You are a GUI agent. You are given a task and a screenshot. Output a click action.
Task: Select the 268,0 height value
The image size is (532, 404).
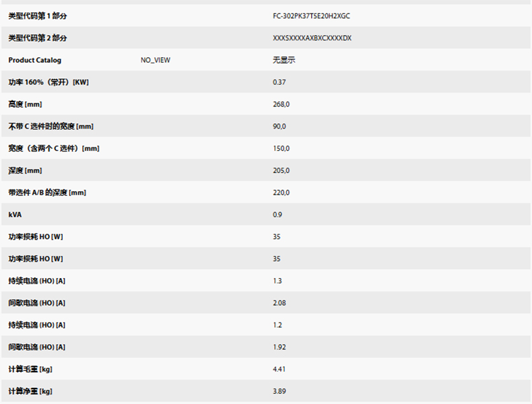pyautogui.click(x=281, y=104)
